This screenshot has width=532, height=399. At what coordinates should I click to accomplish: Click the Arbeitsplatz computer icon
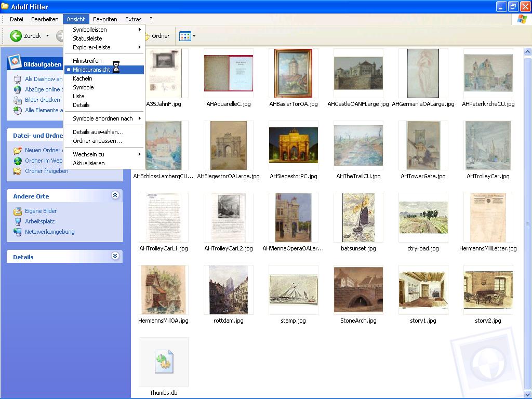17,222
